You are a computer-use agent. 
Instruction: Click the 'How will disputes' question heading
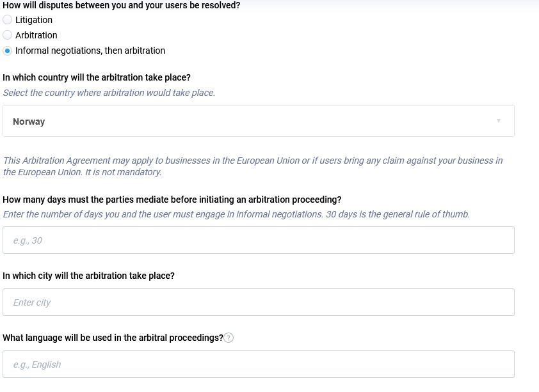(x=122, y=5)
